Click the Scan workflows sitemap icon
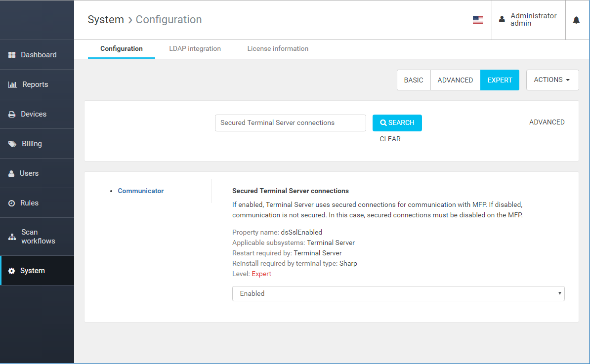The image size is (590, 364). pos(12,237)
